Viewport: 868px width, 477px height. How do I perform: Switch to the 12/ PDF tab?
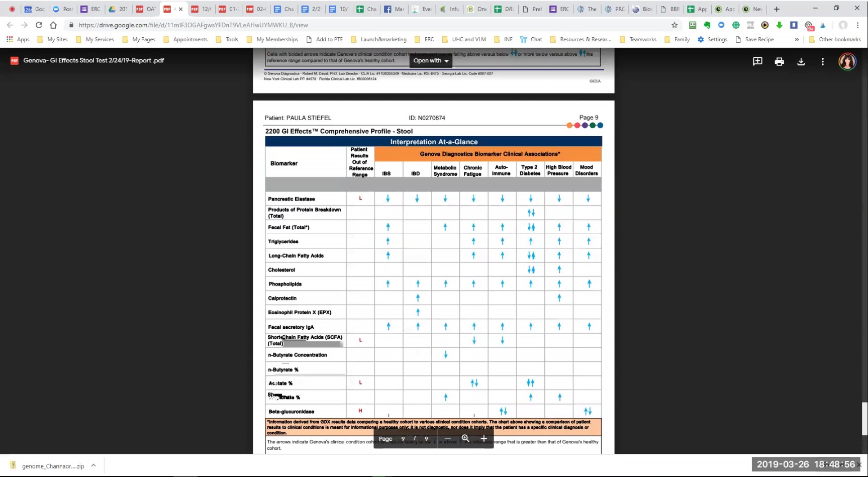(x=201, y=9)
